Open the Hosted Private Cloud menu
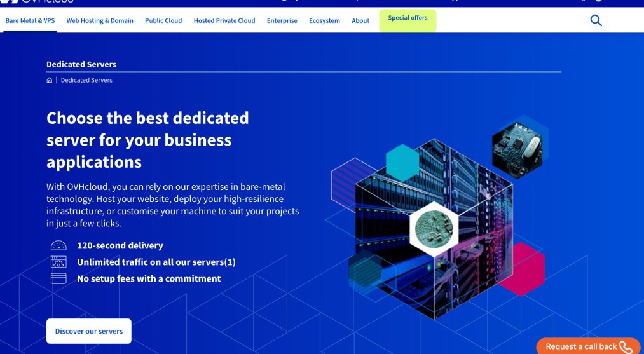The width and height of the screenshot is (644, 354). point(224,20)
